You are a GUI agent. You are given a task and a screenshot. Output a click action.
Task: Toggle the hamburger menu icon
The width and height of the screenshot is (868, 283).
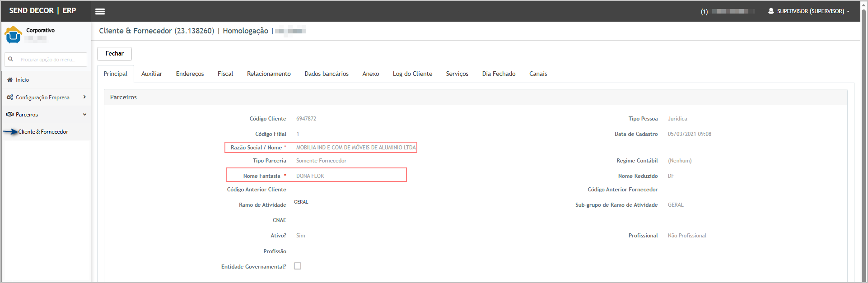100,11
